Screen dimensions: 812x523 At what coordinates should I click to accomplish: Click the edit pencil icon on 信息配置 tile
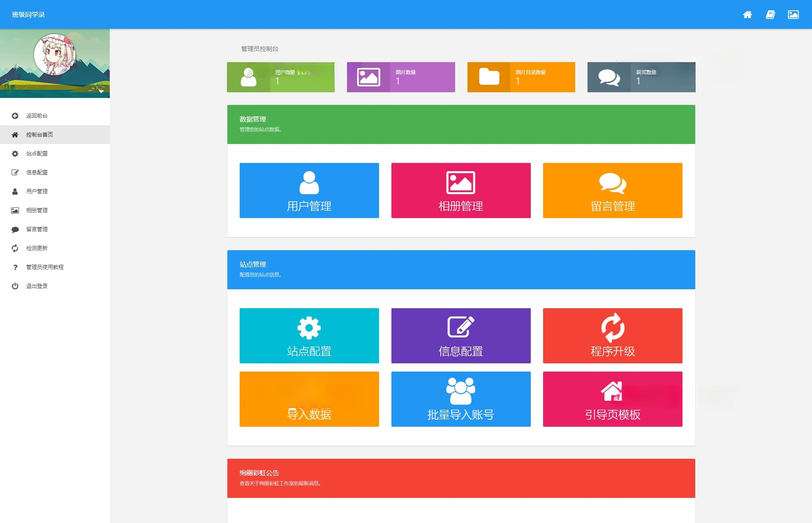click(x=461, y=327)
